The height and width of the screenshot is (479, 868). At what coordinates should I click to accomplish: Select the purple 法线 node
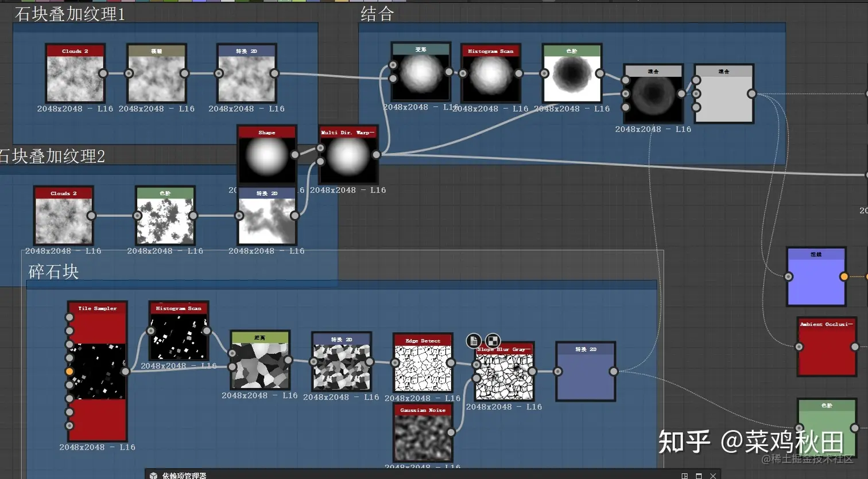[816, 277]
